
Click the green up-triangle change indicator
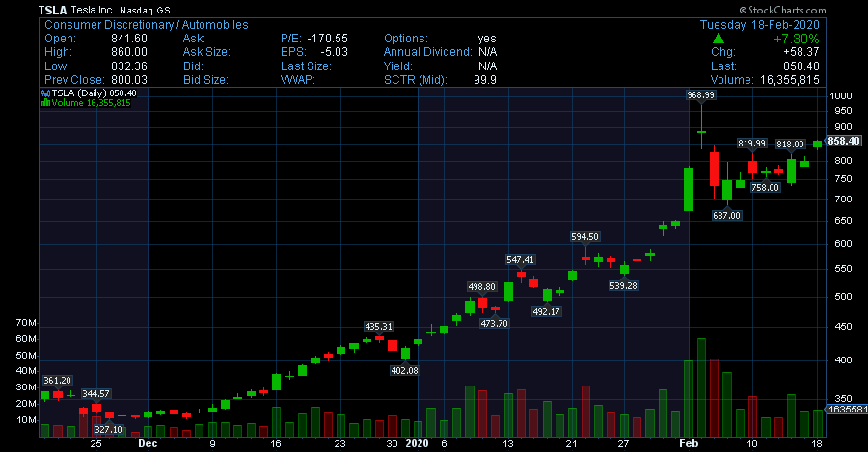pos(719,39)
